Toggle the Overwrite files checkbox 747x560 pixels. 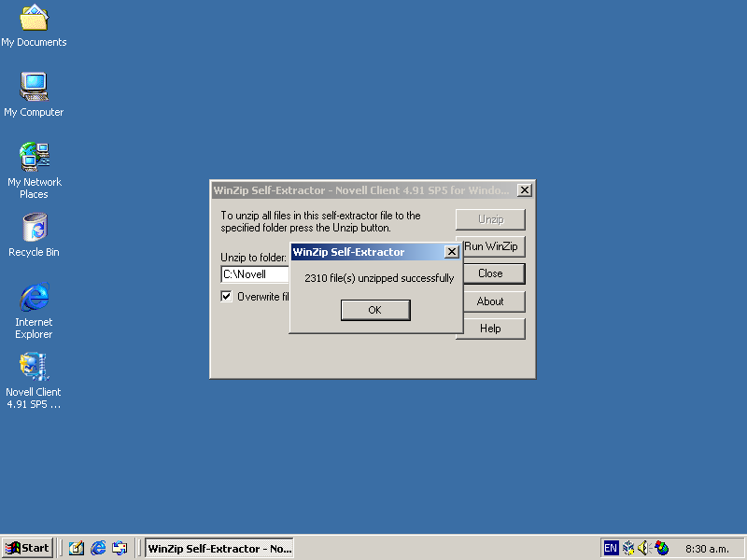[226, 297]
